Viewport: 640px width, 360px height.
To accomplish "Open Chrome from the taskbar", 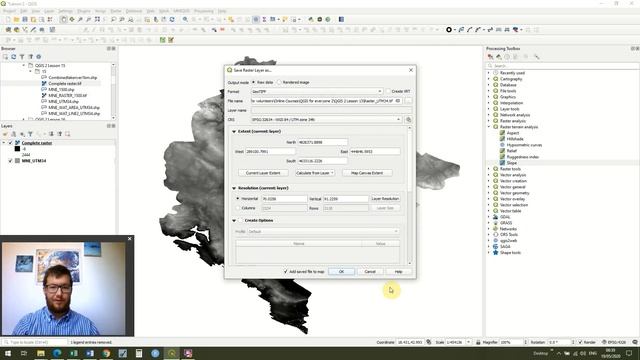I will pyautogui.click(x=106, y=353).
